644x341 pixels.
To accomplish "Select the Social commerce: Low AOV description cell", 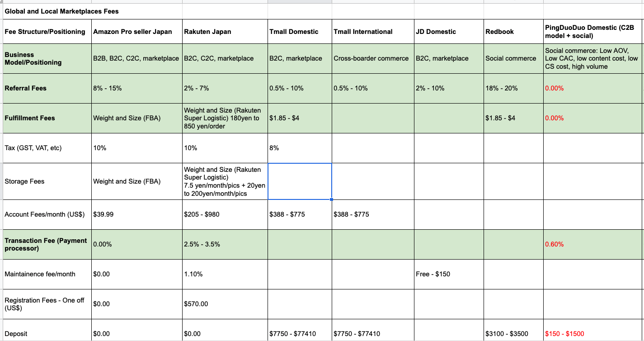I will (x=593, y=58).
